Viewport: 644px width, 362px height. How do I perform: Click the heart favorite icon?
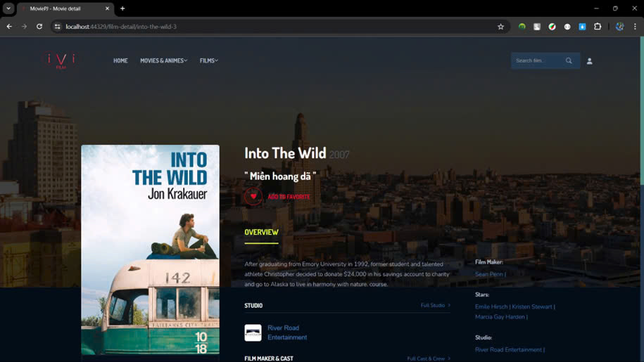(x=253, y=196)
